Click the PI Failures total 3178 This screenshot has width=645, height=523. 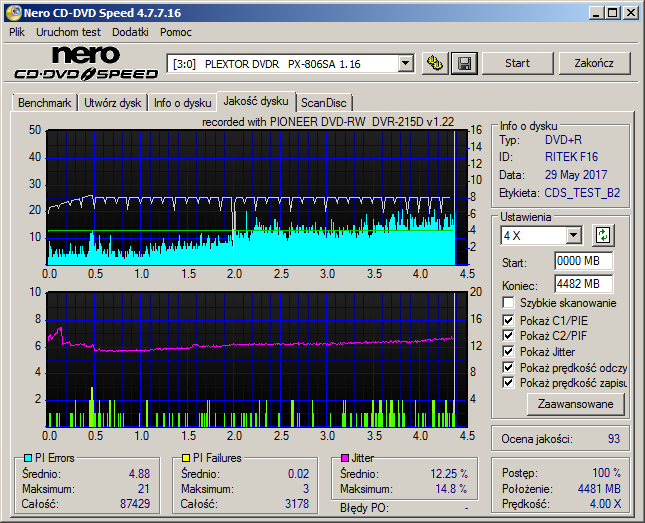point(297,504)
